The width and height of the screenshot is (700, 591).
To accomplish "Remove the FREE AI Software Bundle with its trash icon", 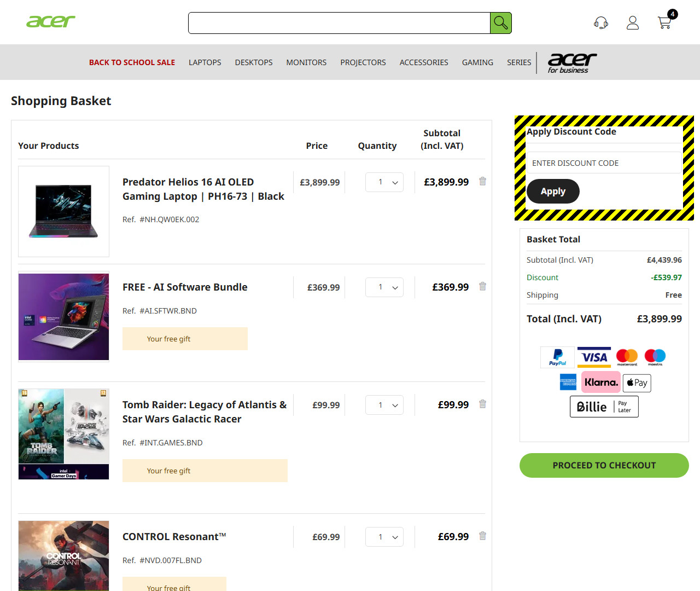I will [482, 286].
